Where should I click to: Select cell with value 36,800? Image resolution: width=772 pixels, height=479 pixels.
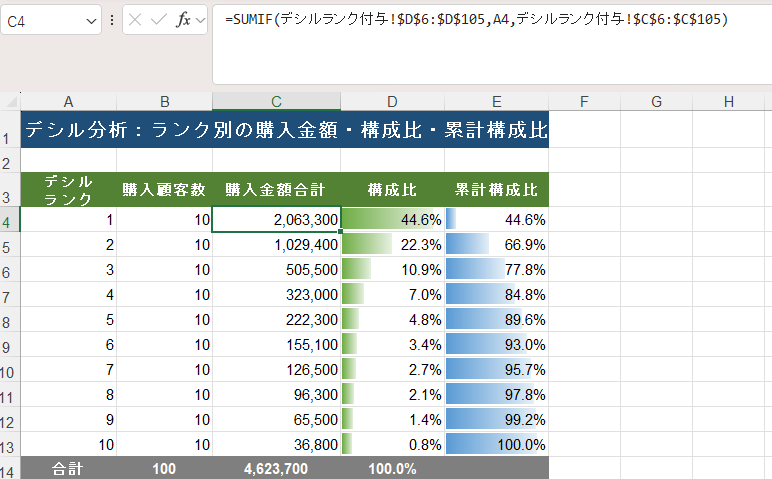pos(276,445)
